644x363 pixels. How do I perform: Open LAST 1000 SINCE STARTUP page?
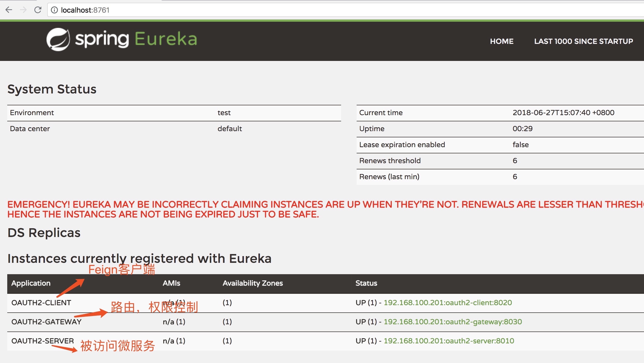click(x=584, y=41)
